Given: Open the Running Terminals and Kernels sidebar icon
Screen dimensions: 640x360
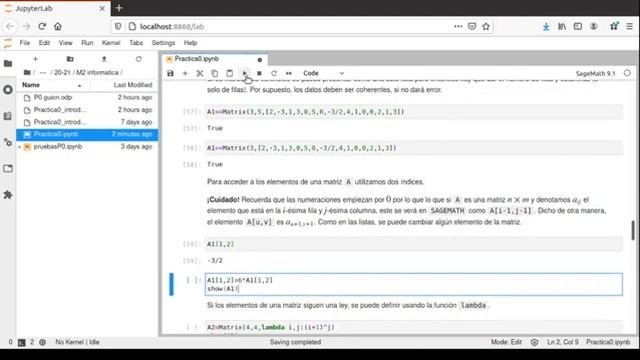Looking at the screenshot, I should [x=8, y=89].
